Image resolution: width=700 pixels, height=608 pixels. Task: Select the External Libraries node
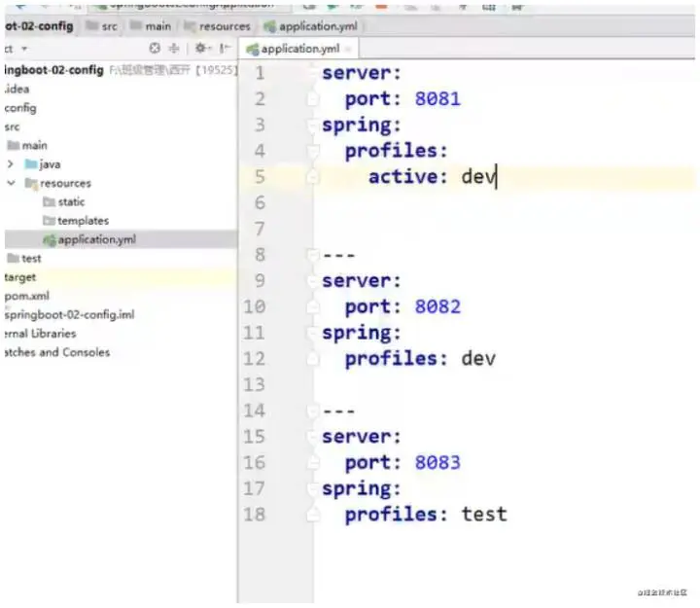pos(40,334)
